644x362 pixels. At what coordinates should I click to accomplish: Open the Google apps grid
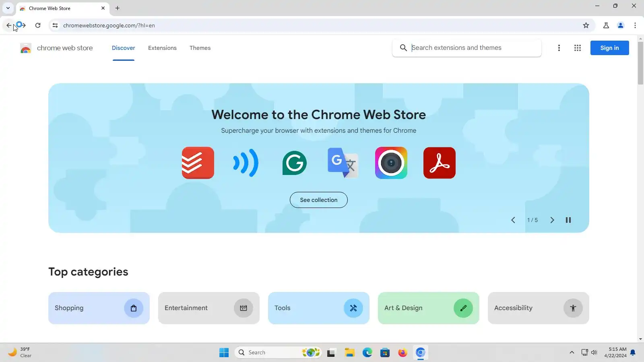tap(578, 48)
